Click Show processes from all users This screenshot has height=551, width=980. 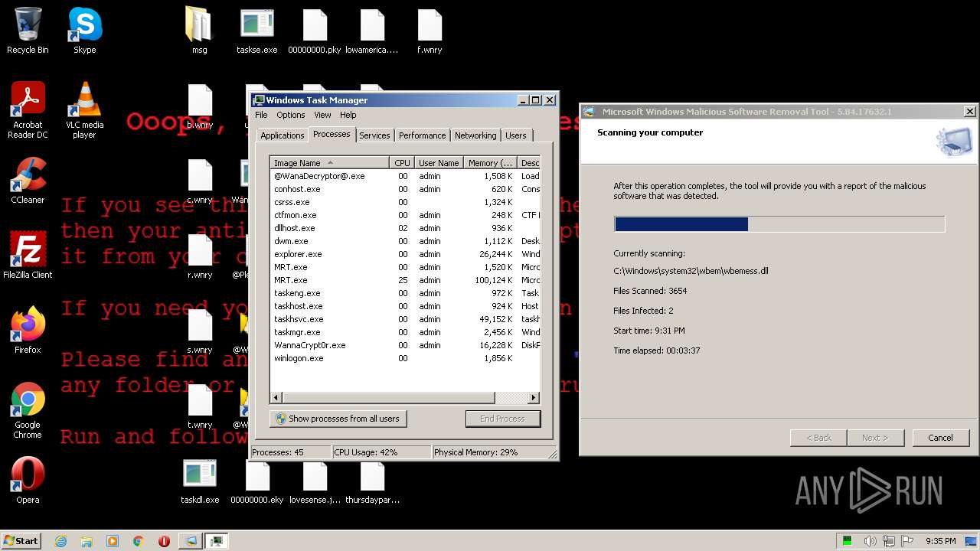pyautogui.click(x=338, y=419)
